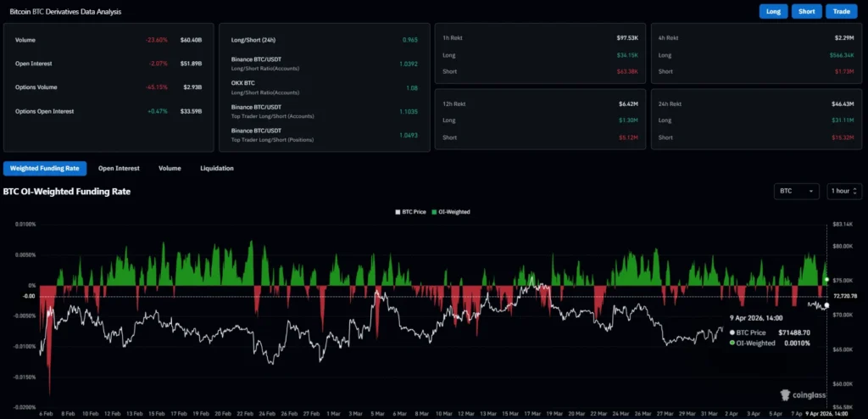Click the Bitcoin BTC Derivatives Data Analysis title
Image resolution: width=868 pixels, height=419 pixels.
[65, 12]
